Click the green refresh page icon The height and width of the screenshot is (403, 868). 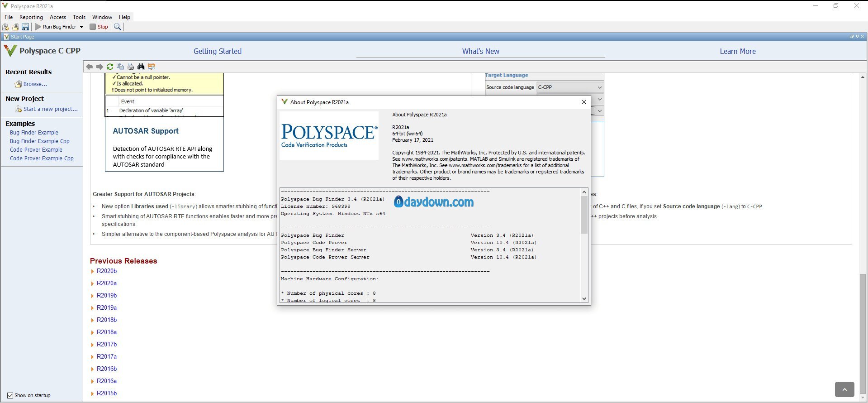coord(110,67)
